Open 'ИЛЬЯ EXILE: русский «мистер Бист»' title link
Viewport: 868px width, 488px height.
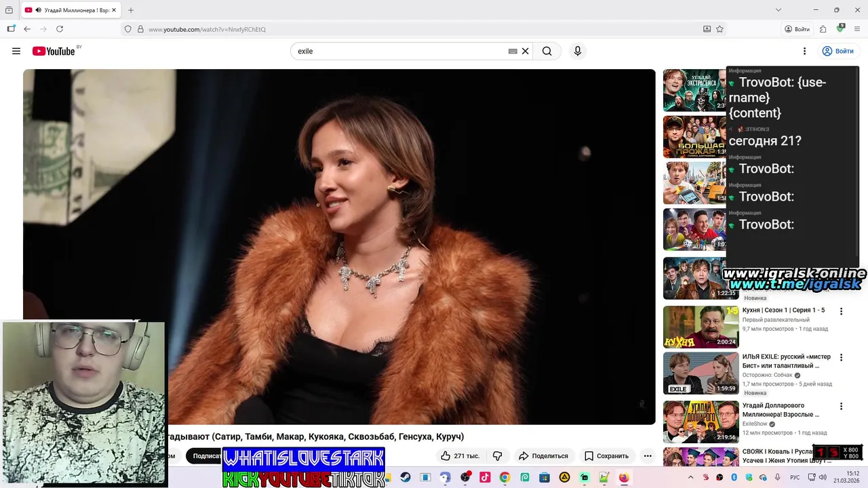click(x=786, y=361)
